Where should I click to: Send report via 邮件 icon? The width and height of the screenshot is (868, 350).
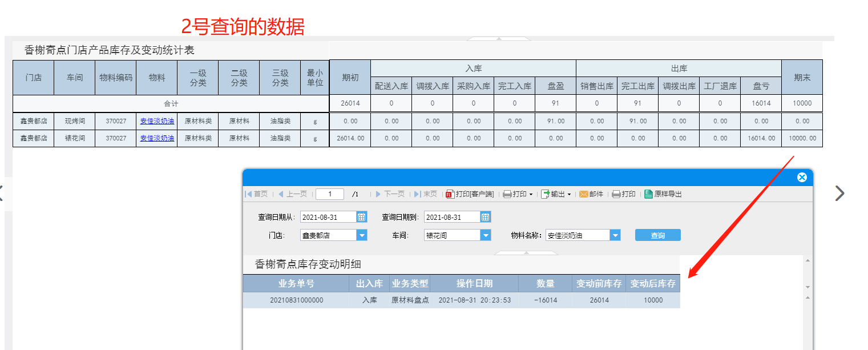584,194
